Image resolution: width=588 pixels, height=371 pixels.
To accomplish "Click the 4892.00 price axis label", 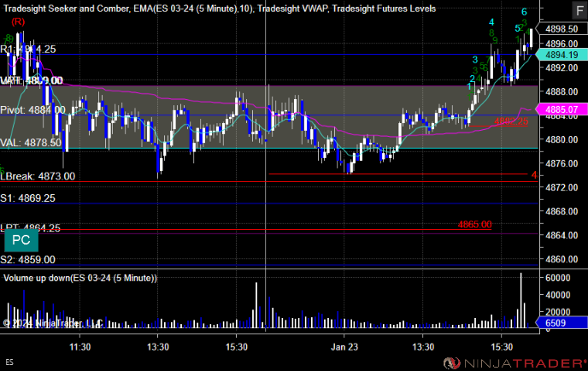I will pos(562,68).
